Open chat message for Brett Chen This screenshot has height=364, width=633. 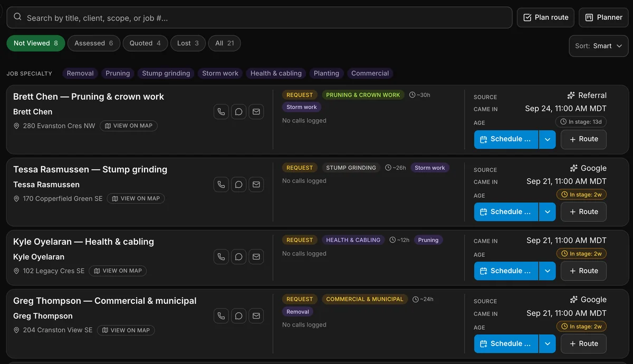point(238,112)
